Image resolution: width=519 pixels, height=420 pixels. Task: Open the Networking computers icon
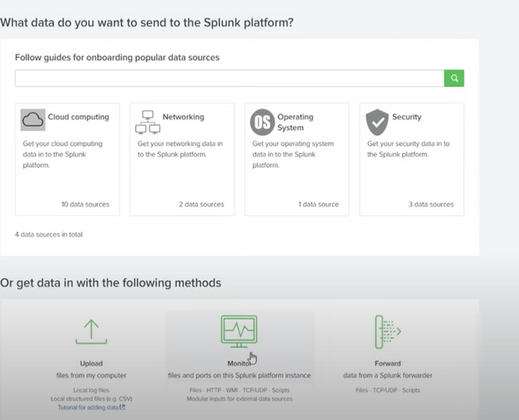[x=147, y=122]
